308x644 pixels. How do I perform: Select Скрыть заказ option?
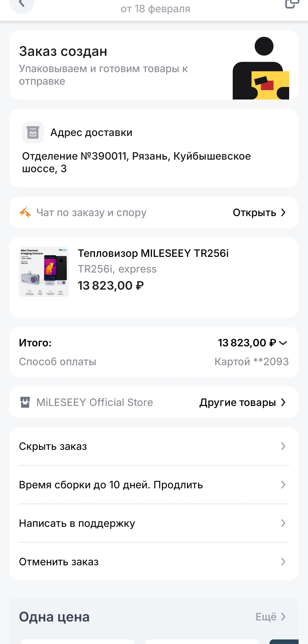pyautogui.click(x=53, y=446)
